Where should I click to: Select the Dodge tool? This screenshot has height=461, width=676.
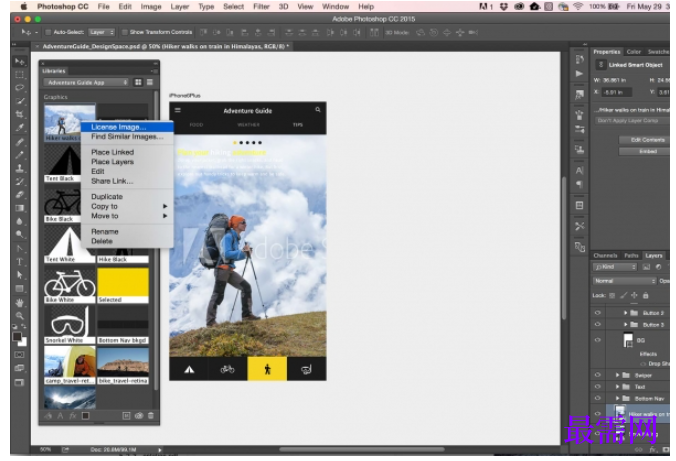click(20, 234)
